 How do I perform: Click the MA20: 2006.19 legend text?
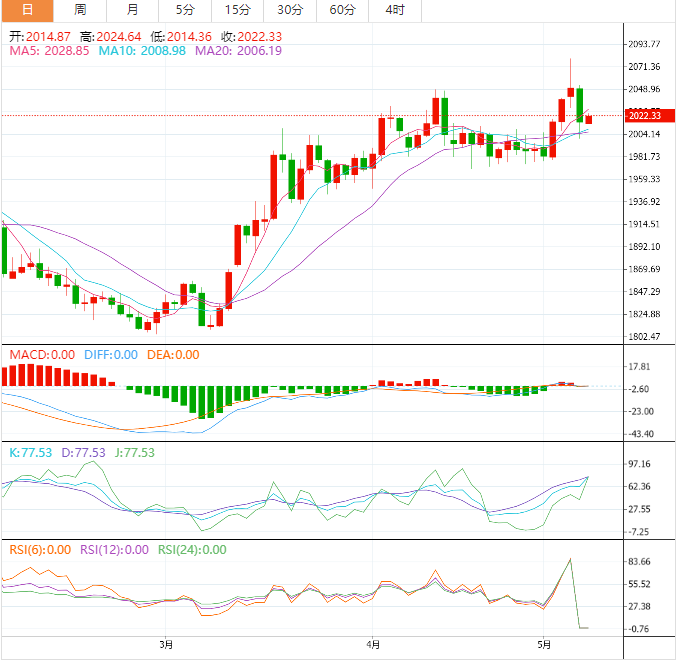(x=238, y=51)
